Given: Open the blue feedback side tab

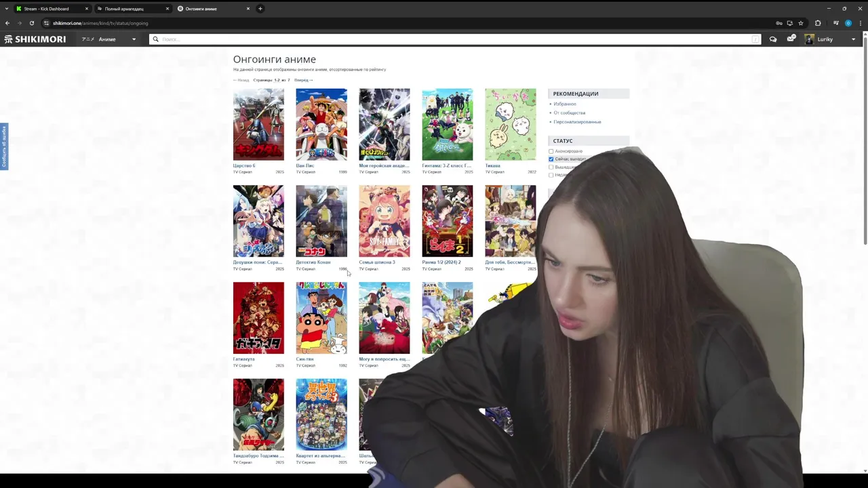Looking at the screenshot, I should pos(3,146).
